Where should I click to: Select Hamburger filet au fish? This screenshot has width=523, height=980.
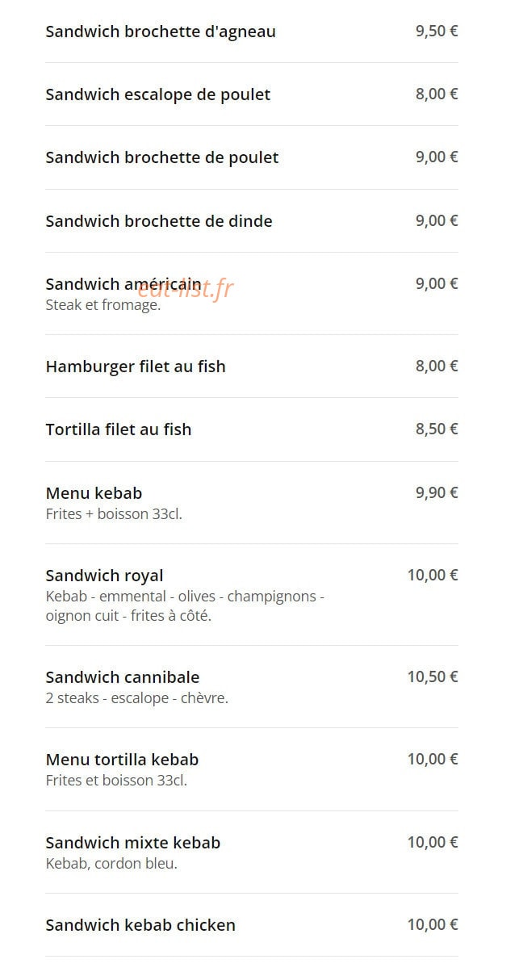point(251,366)
